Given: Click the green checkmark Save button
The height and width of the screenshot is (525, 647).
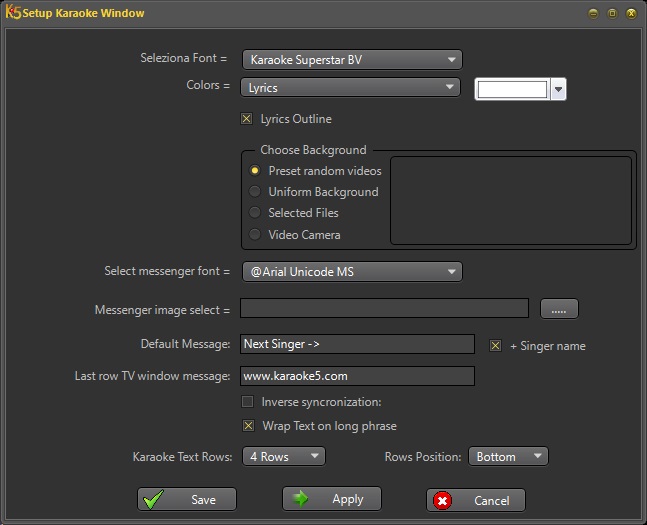Looking at the screenshot, I should [x=187, y=500].
